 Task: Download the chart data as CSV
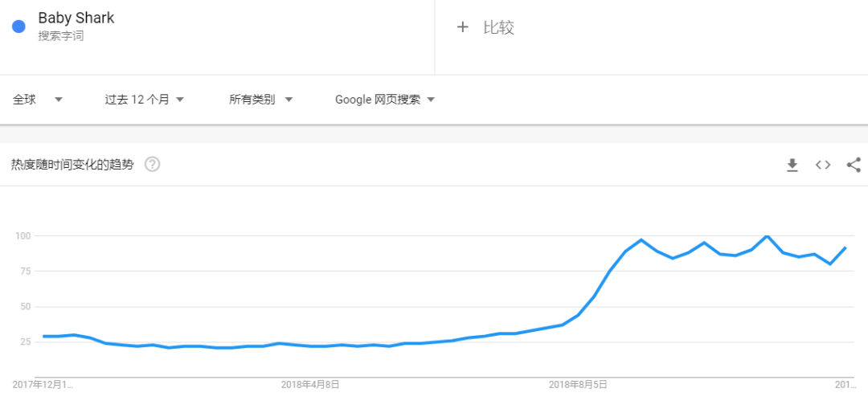click(792, 165)
